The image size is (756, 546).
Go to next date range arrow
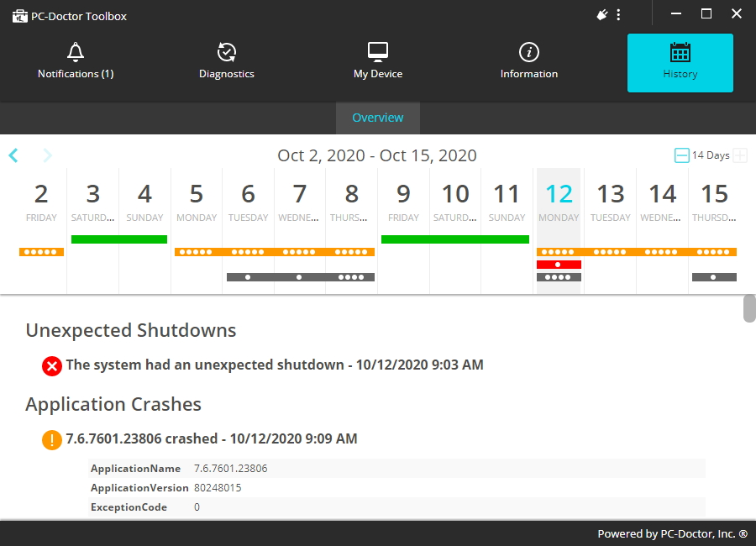coord(48,155)
